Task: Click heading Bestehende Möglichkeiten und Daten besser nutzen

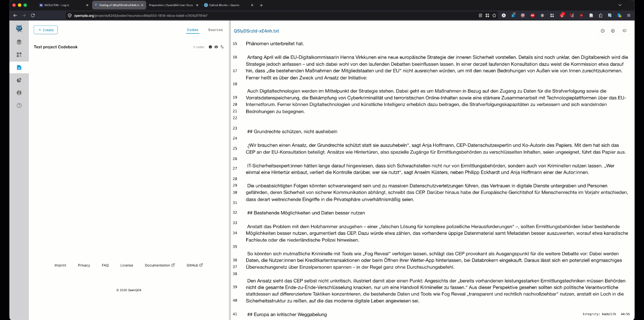Action: pyautogui.click(x=306, y=213)
